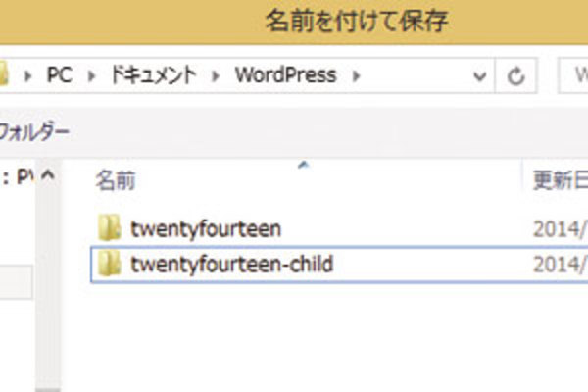Expand the arrow before PC breadcrumb
The width and height of the screenshot is (588, 392).
pyautogui.click(x=27, y=76)
